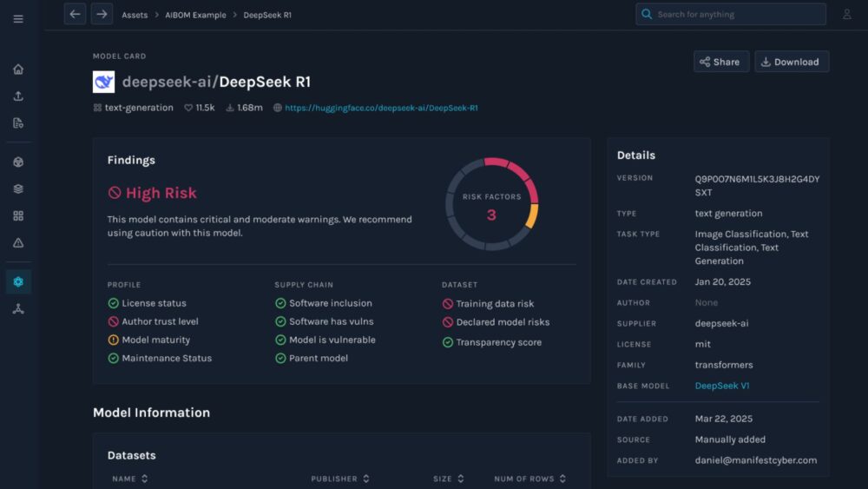The height and width of the screenshot is (489, 868).
Task: Click the deepseek-ai supplier value
Action: [721, 323]
